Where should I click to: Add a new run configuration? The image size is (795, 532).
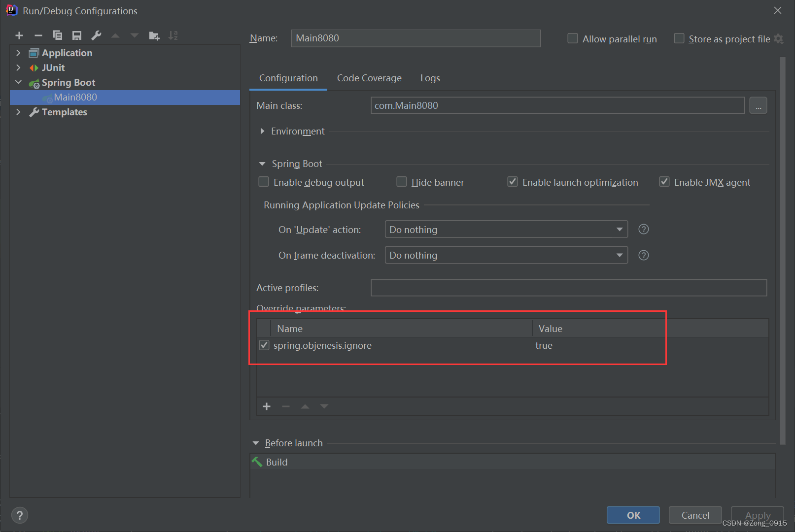tap(19, 35)
